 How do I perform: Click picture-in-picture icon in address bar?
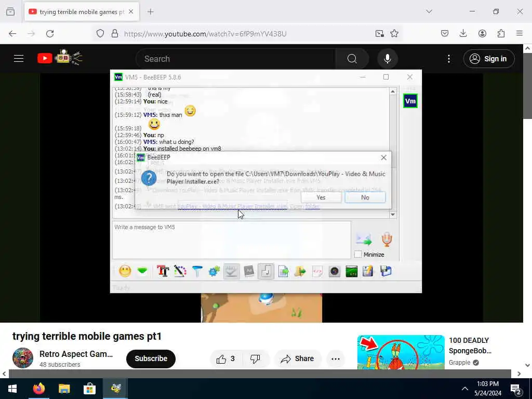tap(379, 34)
